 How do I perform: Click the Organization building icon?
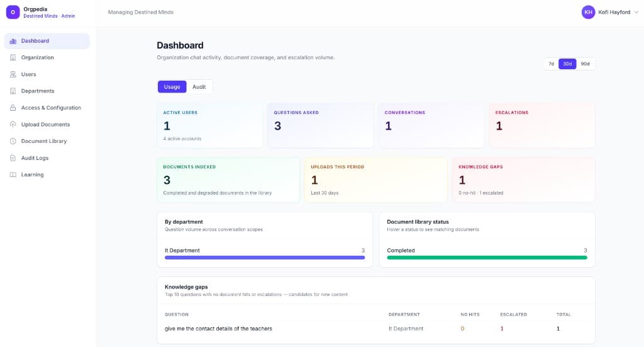point(13,57)
